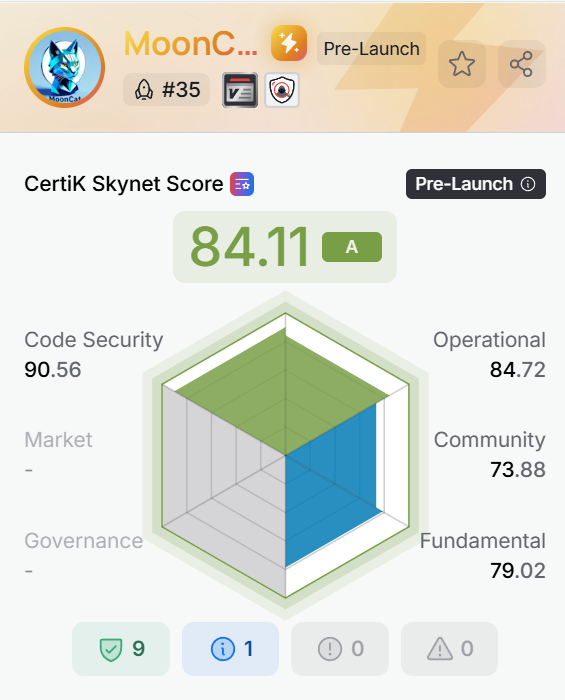The width and height of the screenshot is (565, 700).
Task: Click the Fundamental value 79.02
Action: pyautogui.click(x=518, y=571)
